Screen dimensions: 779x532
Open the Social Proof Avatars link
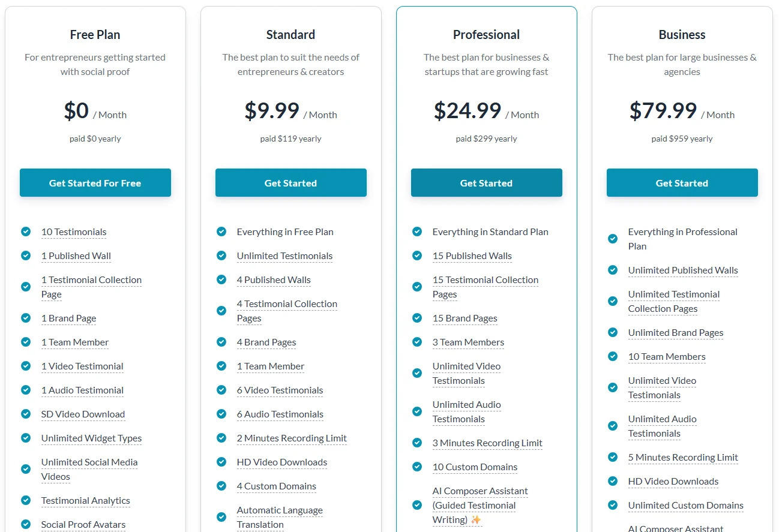[83, 524]
